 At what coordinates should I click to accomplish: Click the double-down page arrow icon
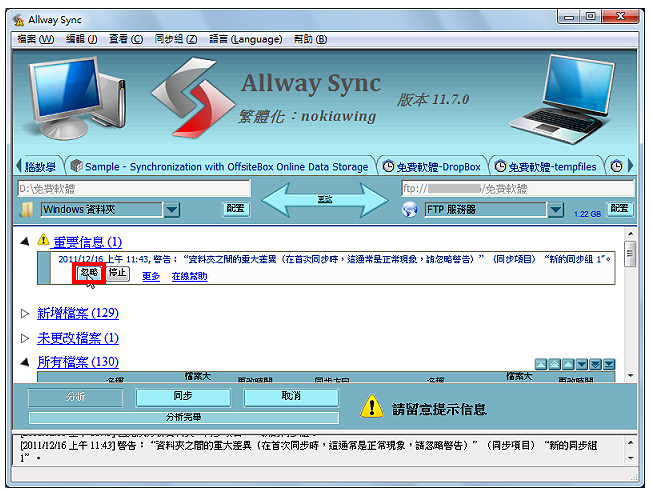point(595,365)
